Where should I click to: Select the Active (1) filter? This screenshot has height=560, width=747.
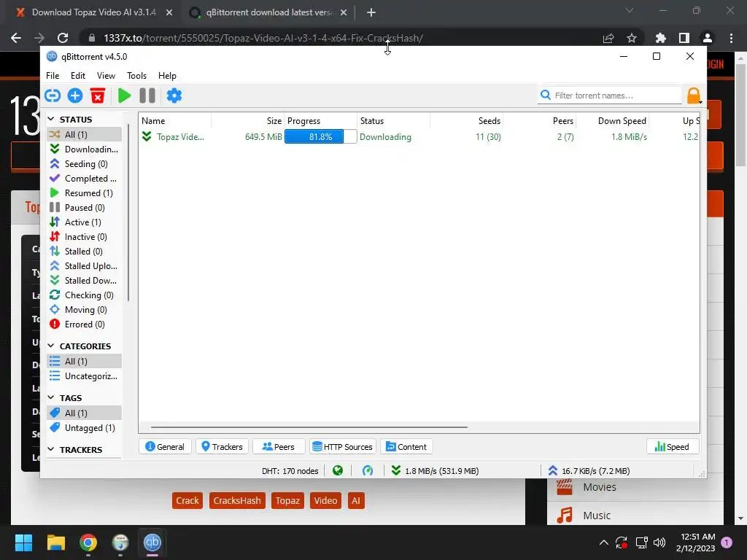pyautogui.click(x=85, y=222)
